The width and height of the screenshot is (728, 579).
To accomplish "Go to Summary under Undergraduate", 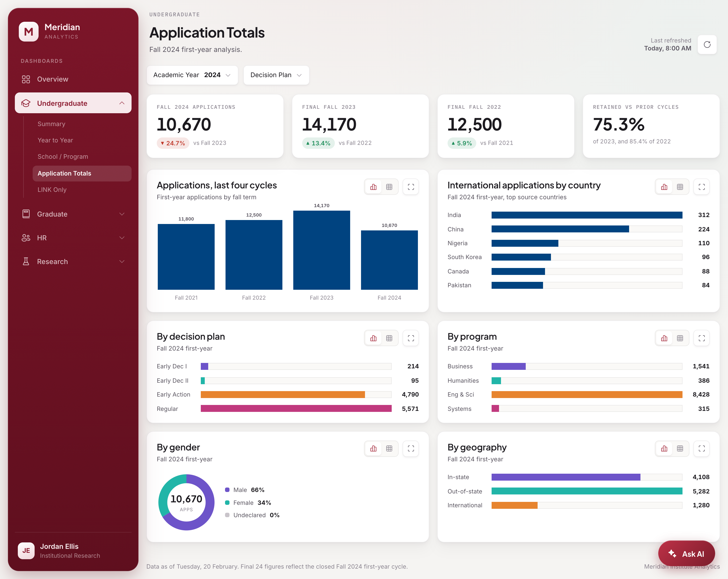I will [82, 124].
